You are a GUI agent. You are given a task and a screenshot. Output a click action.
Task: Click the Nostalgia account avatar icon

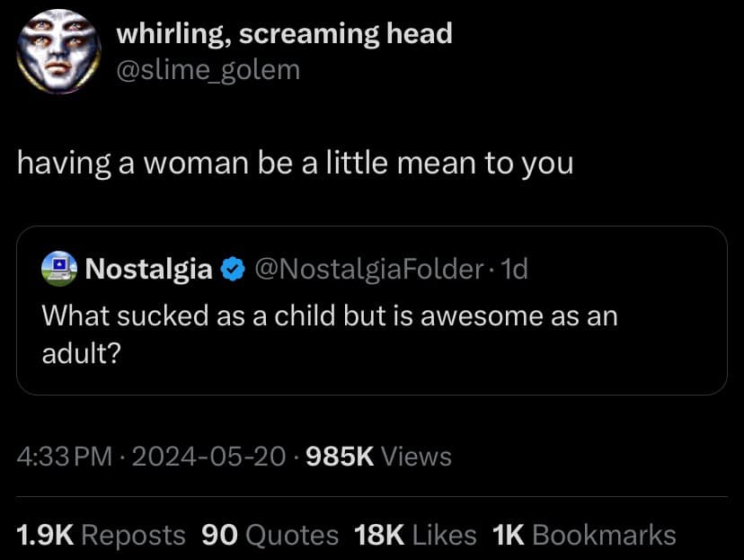tap(59, 268)
